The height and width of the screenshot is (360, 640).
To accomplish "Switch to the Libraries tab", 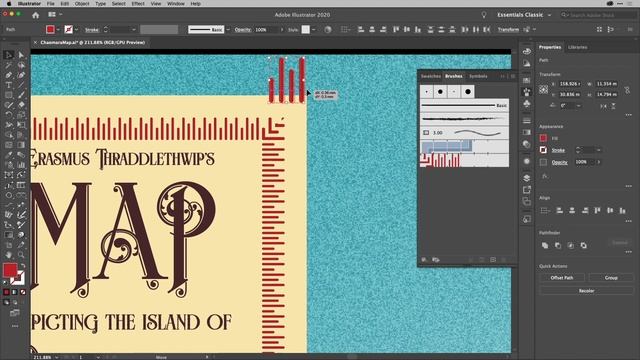I will (x=578, y=47).
